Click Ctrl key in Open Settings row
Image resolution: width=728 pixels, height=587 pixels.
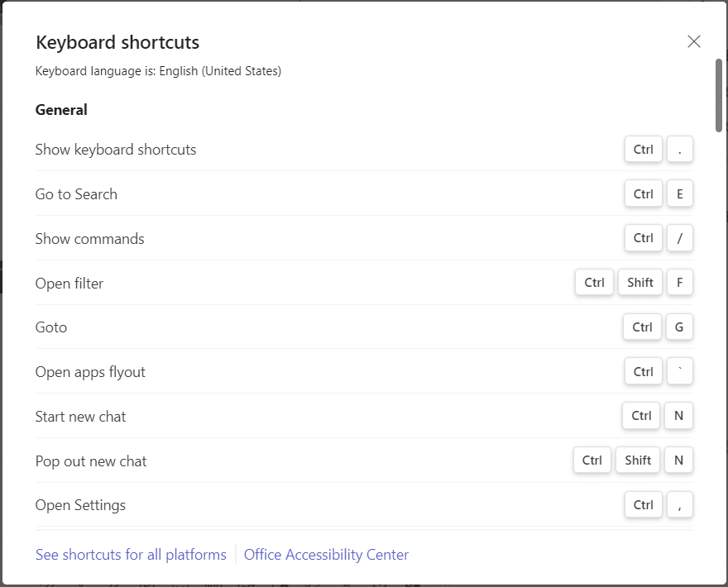(643, 504)
